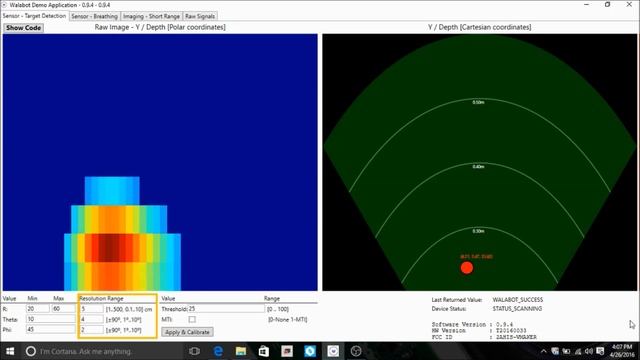
Task: Click the 0.40m arc label
Action: [478, 167]
